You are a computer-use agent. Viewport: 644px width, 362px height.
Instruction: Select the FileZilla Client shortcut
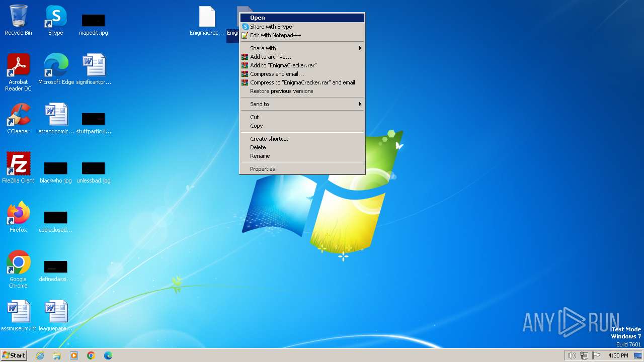(x=18, y=168)
